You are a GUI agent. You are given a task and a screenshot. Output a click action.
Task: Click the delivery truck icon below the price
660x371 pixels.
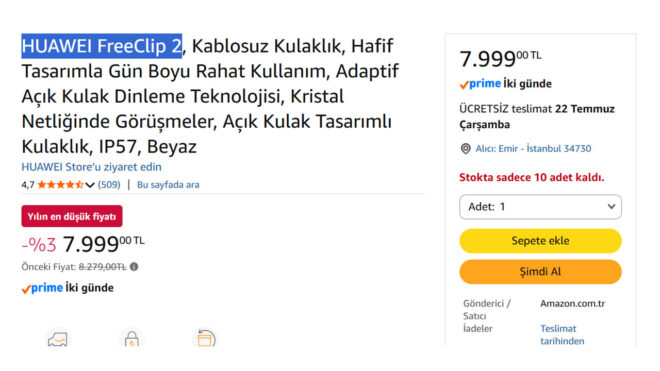pos(58,338)
